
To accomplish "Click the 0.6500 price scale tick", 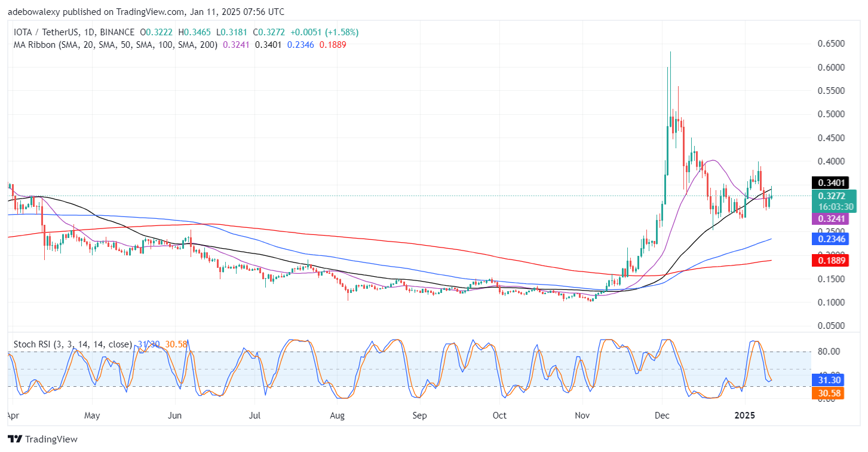I will (x=831, y=44).
